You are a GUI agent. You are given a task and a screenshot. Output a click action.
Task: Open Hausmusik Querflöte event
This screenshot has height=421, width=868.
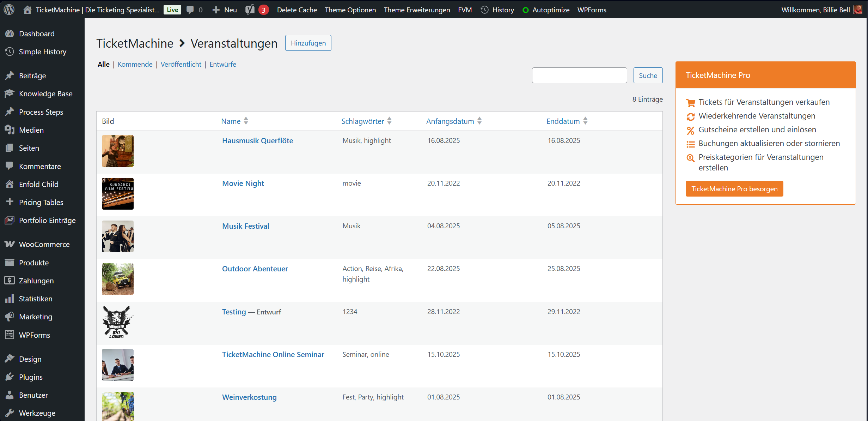click(x=257, y=140)
